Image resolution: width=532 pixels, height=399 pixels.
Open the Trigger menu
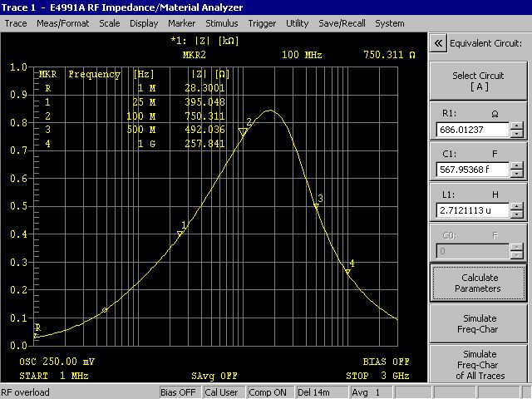coord(262,23)
